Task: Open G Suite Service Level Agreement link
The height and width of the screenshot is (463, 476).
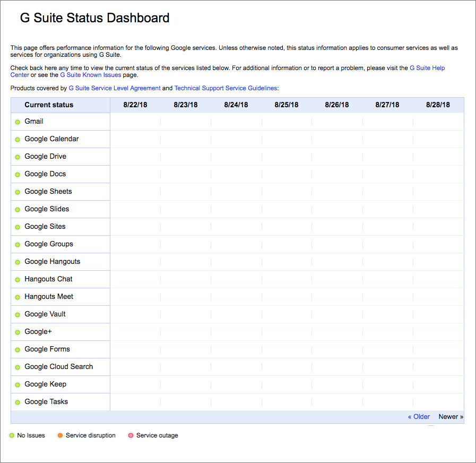Action: coord(115,88)
